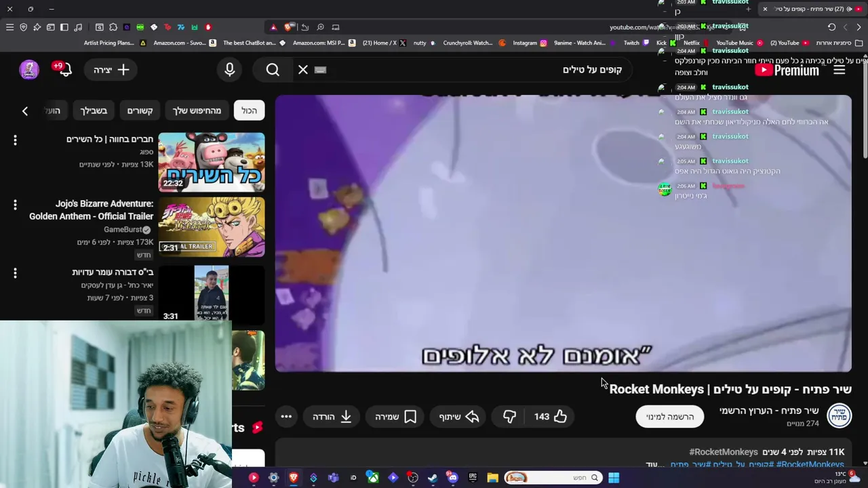Click the taskbar search field חפש
The height and width of the screenshot is (488, 868).
coord(552,478)
